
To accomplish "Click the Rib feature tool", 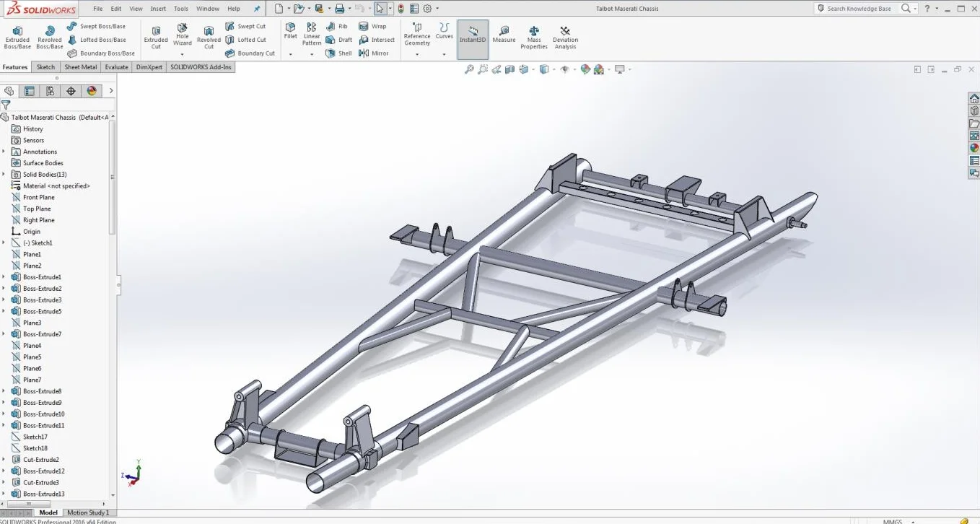I will point(336,26).
